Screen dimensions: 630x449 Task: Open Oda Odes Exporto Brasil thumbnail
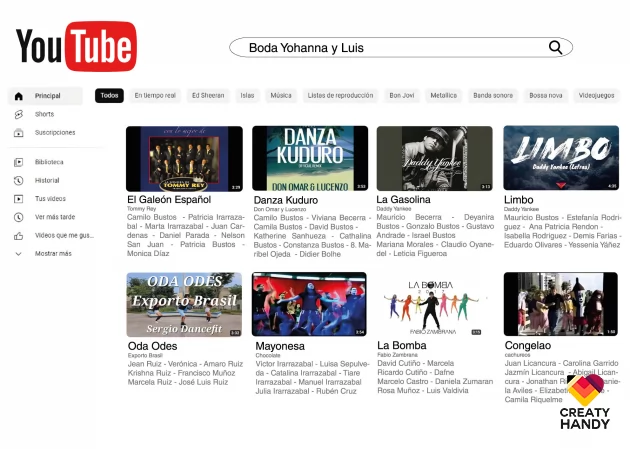(x=184, y=305)
